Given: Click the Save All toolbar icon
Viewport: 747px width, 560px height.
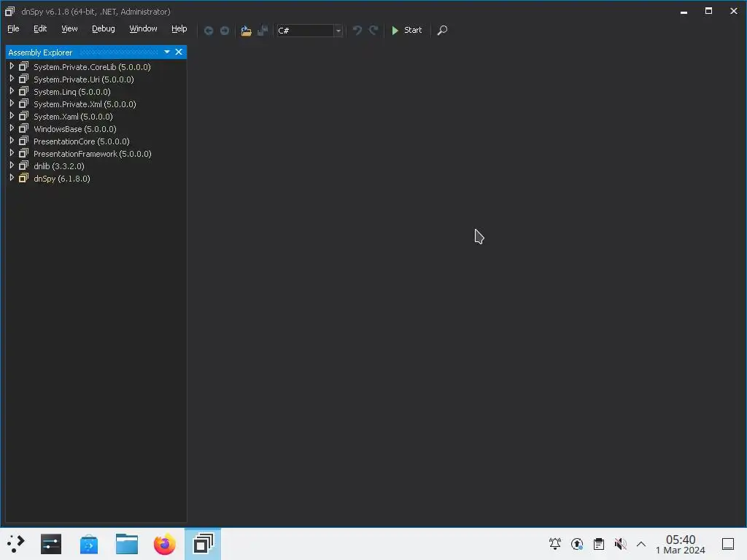Looking at the screenshot, I should [263, 31].
